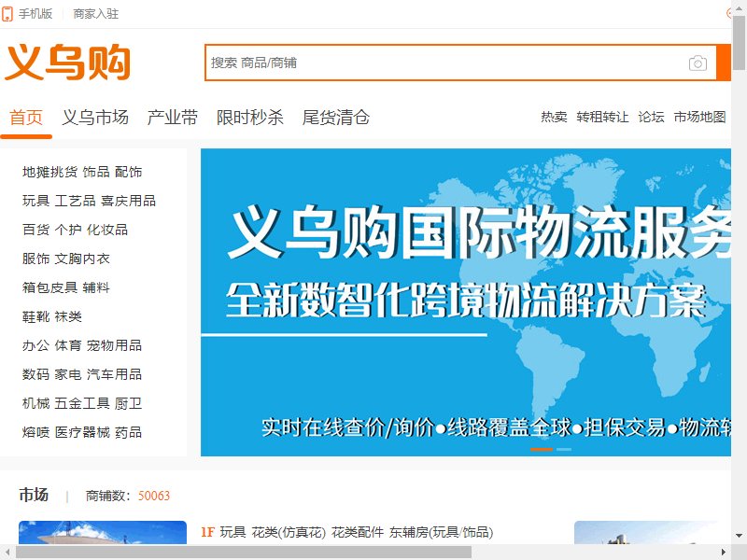Open the left market photo under 市场

103,532
